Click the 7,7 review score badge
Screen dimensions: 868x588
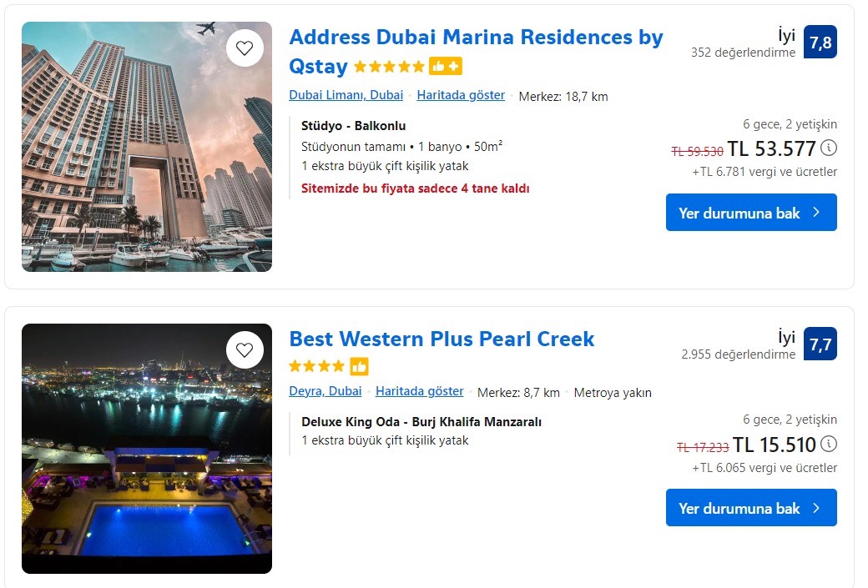tap(820, 344)
